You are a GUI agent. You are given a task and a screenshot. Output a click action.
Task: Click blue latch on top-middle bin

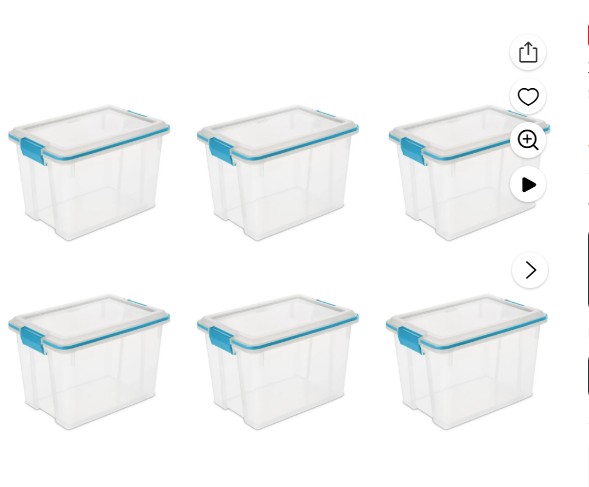(222, 151)
